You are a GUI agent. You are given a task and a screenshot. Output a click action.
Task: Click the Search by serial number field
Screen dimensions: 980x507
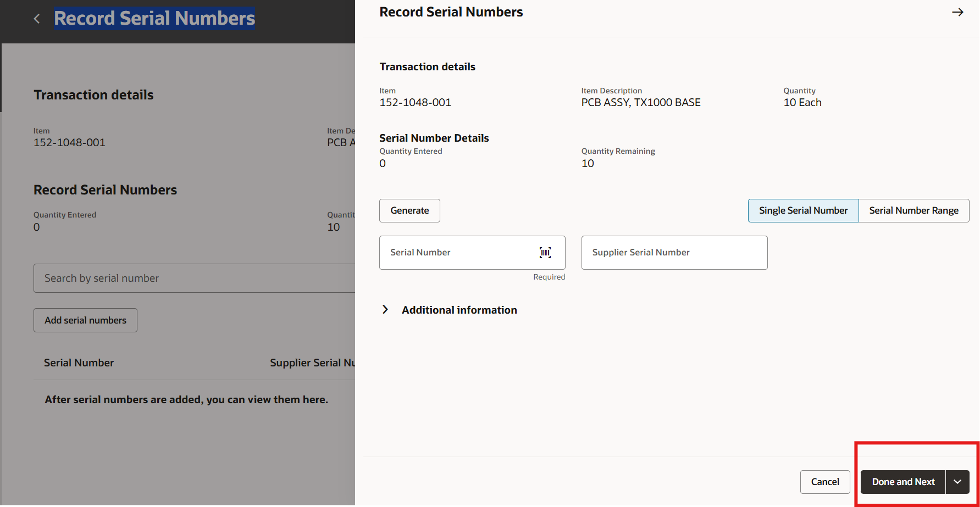point(194,278)
